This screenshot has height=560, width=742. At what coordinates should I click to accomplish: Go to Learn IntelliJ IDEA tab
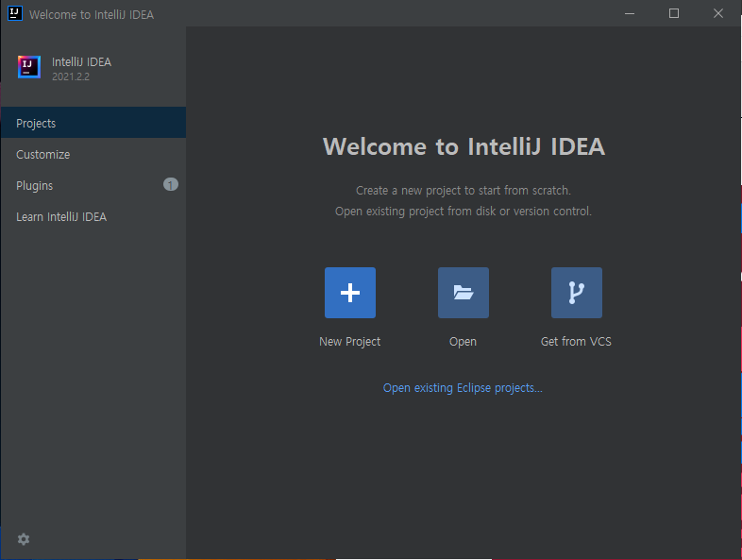pos(93,216)
